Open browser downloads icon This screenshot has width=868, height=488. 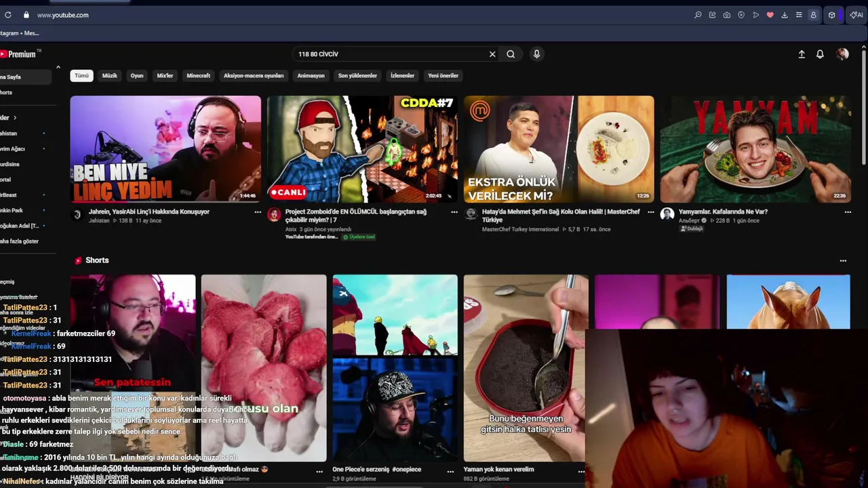coord(785,15)
